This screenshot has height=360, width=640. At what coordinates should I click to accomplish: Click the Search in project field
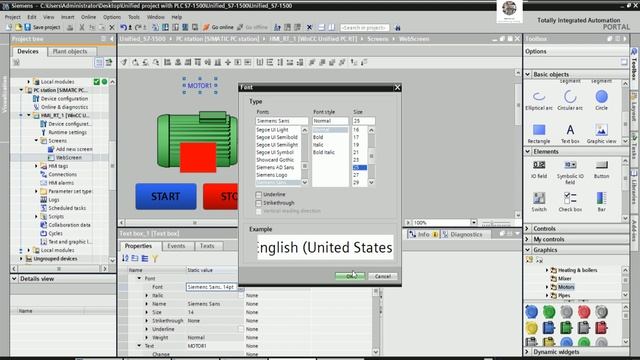pos(364,28)
